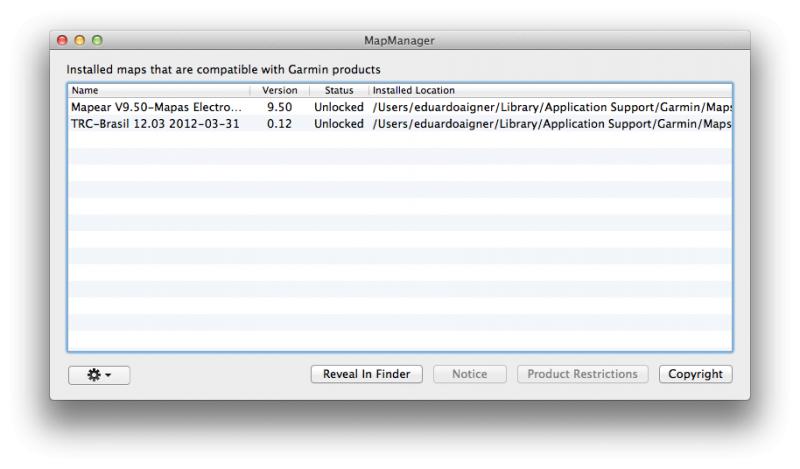Select the Mapear V9.50-Mapas Electro... row

click(400, 107)
